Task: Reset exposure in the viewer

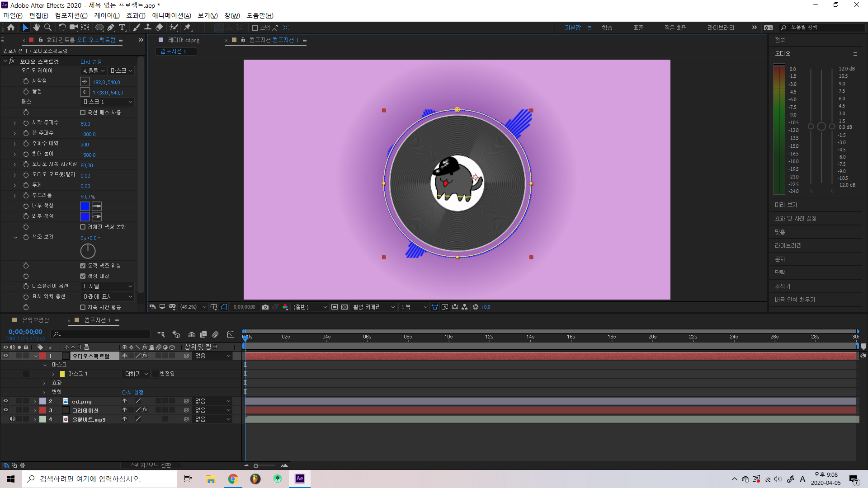Action: (x=476, y=307)
